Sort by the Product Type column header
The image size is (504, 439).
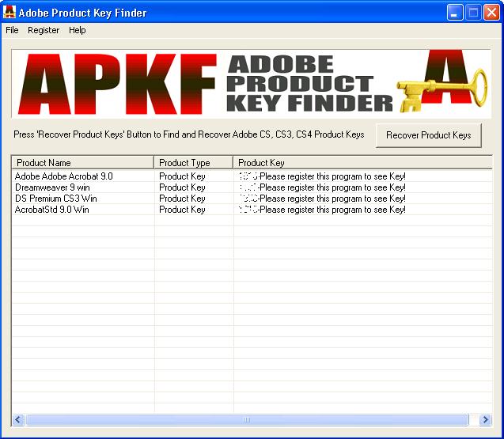(x=194, y=163)
